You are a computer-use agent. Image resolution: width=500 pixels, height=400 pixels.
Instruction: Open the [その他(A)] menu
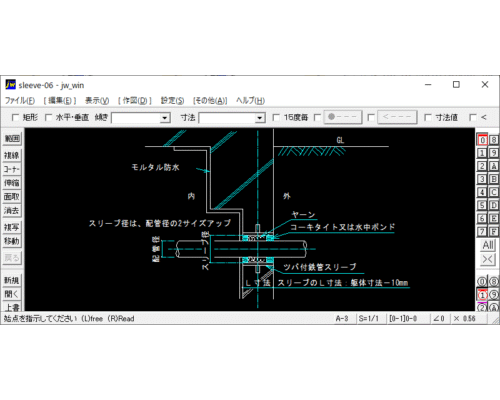point(210,100)
